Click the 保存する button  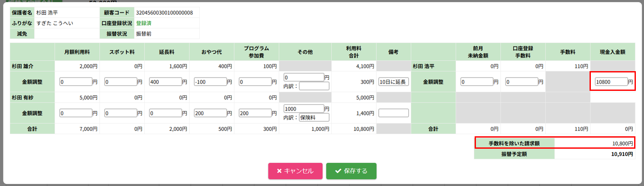[351, 171]
